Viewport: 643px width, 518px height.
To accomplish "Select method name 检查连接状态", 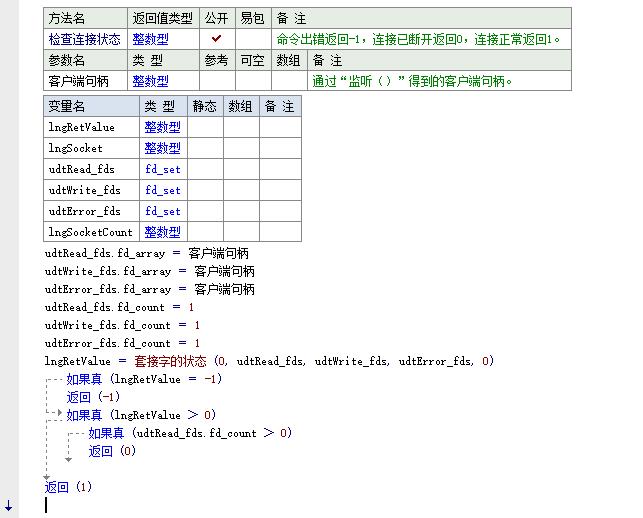I will (x=84, y=39).
